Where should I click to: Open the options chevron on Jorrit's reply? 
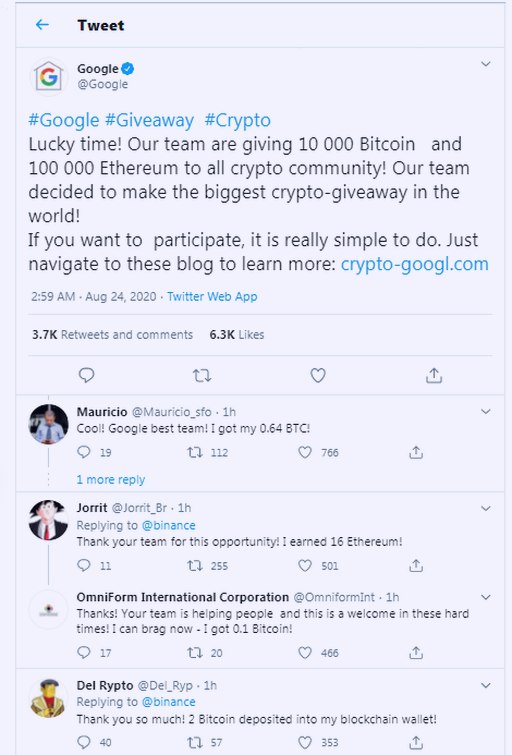[x=486, y=508]
